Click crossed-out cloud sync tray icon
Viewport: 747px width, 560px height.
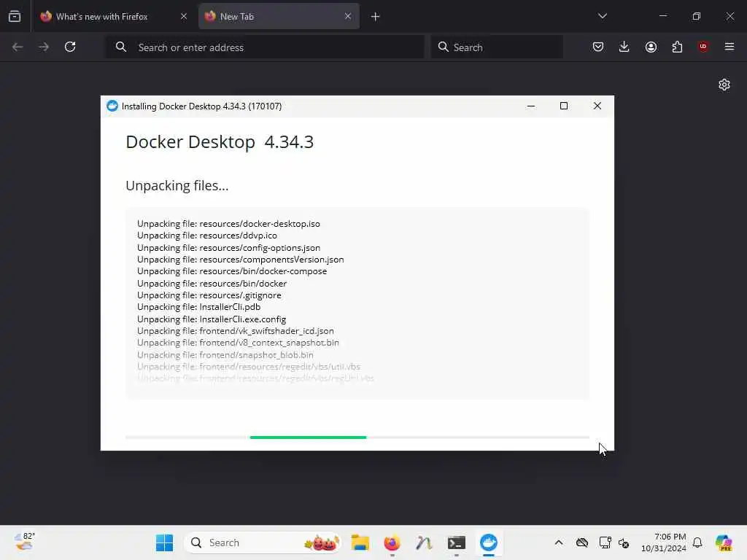(x=581, y=542)
